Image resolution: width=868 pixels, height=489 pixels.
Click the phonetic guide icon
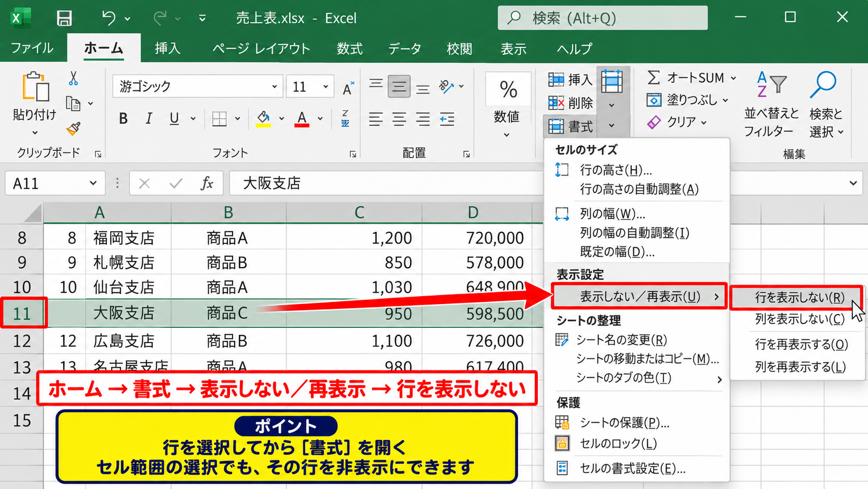[x=345, y=118]
